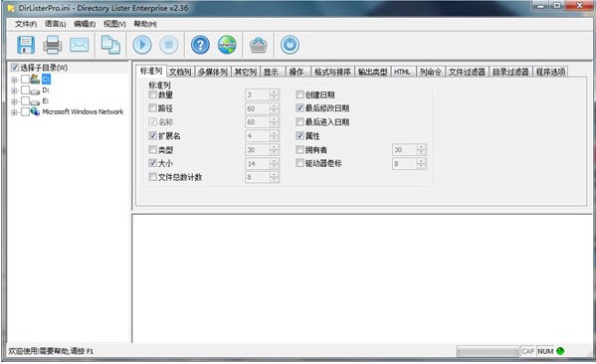Switch to the 文件过滤器 tab
596x364 pixels.
point(467,72)
